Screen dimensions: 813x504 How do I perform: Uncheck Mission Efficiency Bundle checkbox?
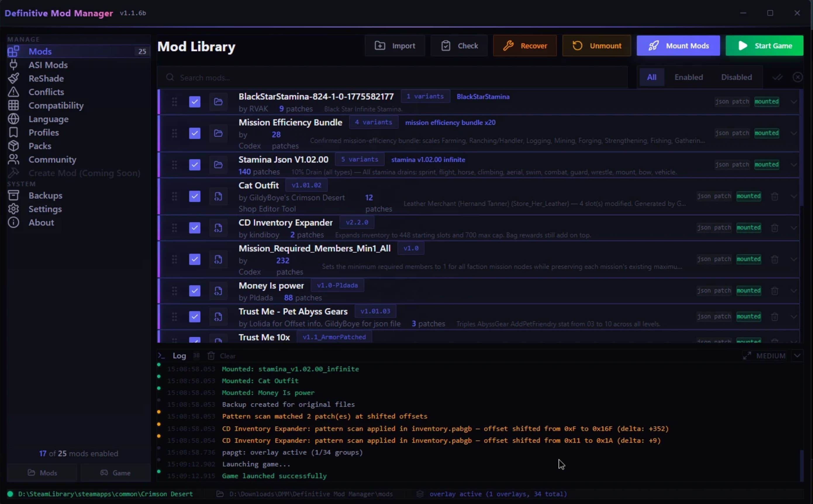pos(194,133)
